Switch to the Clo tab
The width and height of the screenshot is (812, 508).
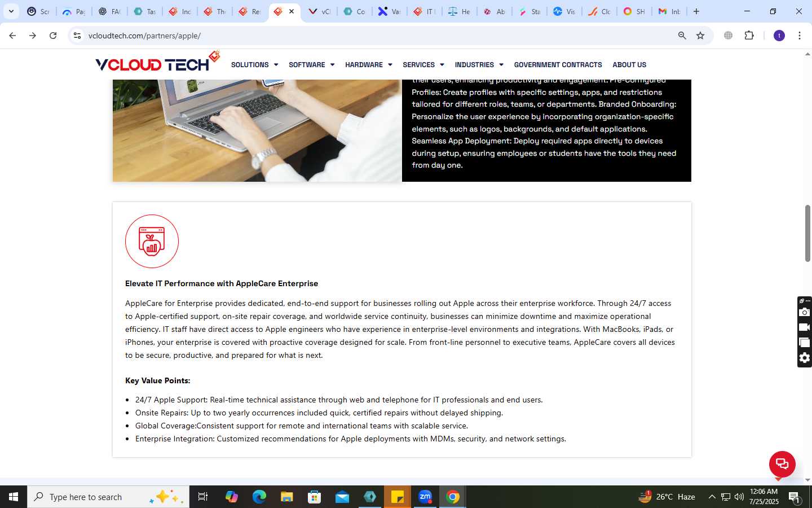599,11
